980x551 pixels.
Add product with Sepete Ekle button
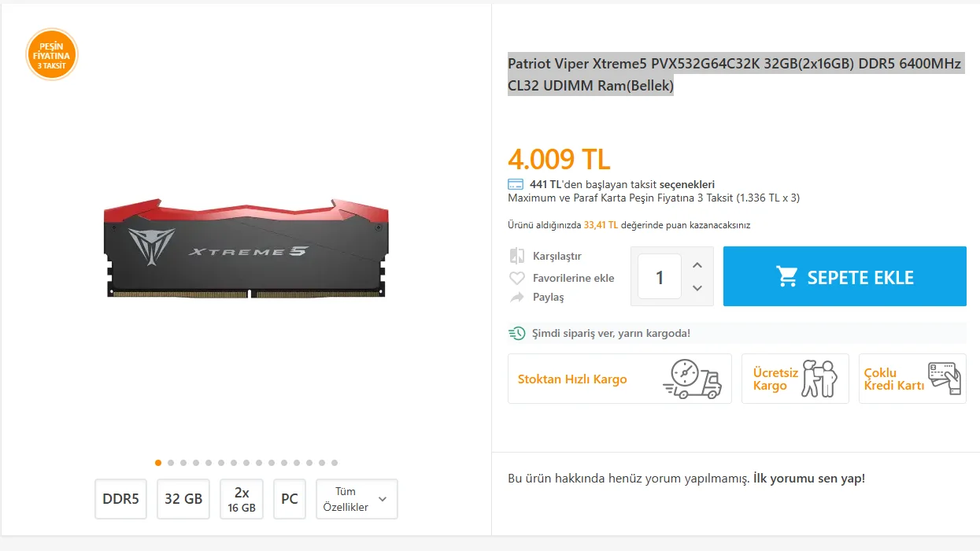(844, 276)
